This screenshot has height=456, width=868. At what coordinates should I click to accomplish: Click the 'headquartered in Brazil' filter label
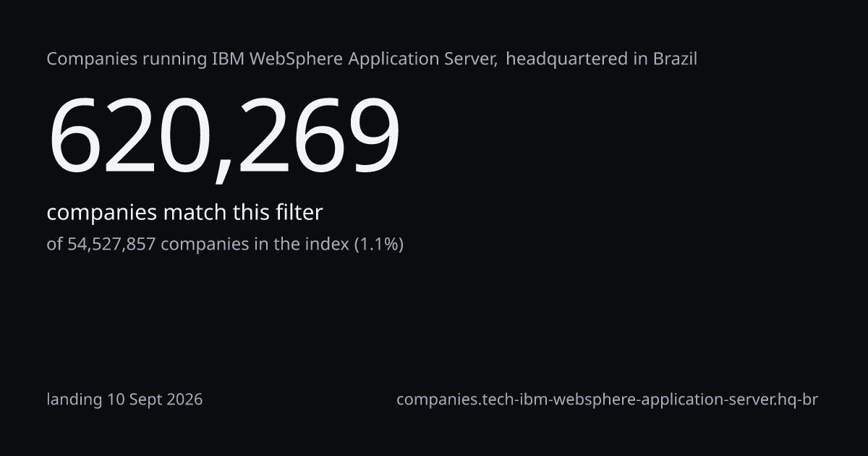click(601, 59)
